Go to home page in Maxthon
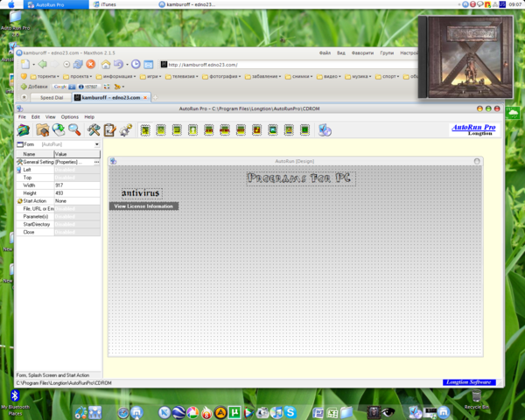The width and height of the screenshot is (525, 420). point(106,64)
